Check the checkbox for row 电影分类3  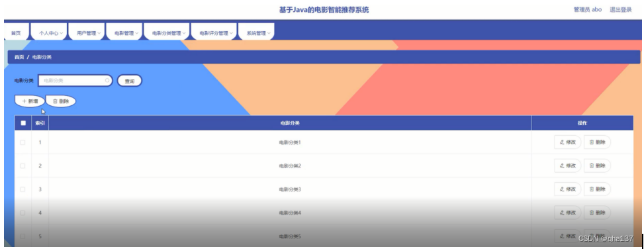pyautogui.click(x=23, y=189)
